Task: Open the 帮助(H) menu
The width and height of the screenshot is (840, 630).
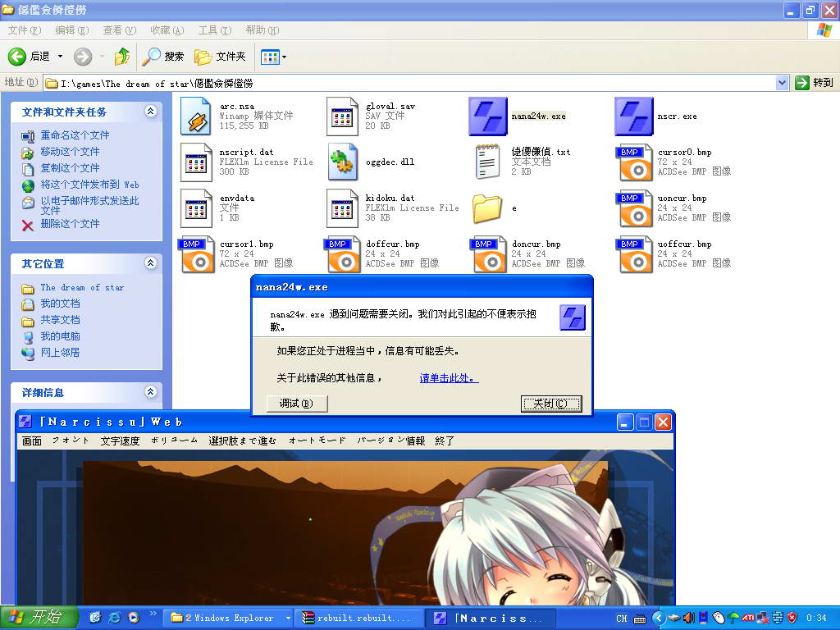Action: (x=262, y=30)
